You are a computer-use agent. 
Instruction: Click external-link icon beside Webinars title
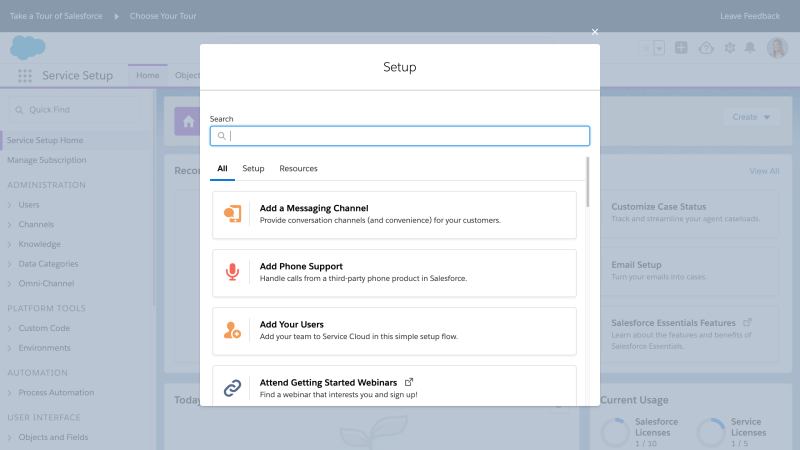point(409,382)
